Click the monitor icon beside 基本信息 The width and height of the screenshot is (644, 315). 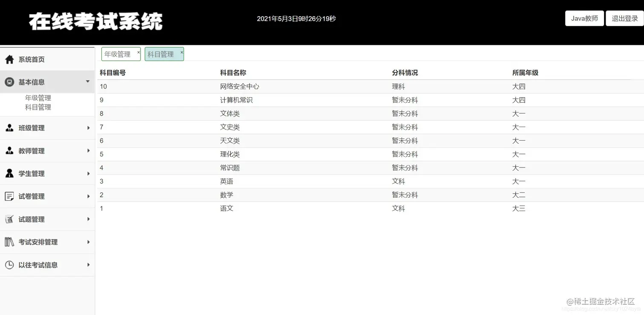coord(9,82)
